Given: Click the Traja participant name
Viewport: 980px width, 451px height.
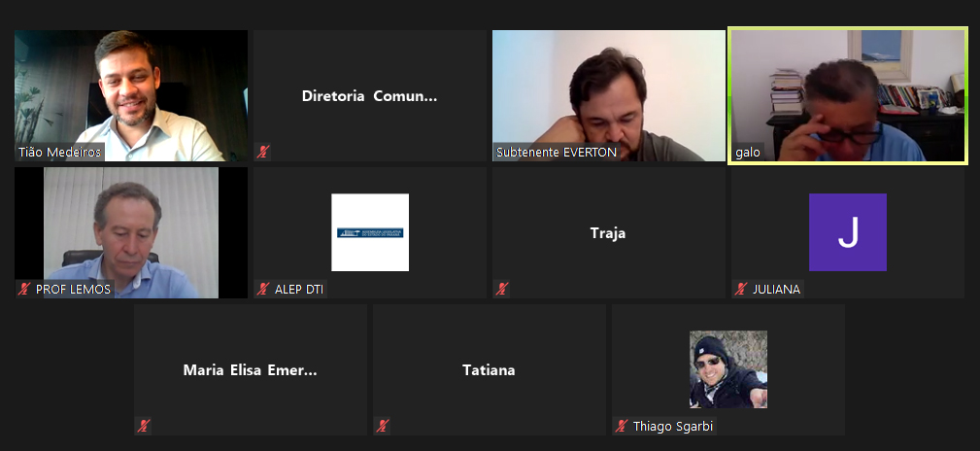Looking at the screenshot, I should click(608, 233).
